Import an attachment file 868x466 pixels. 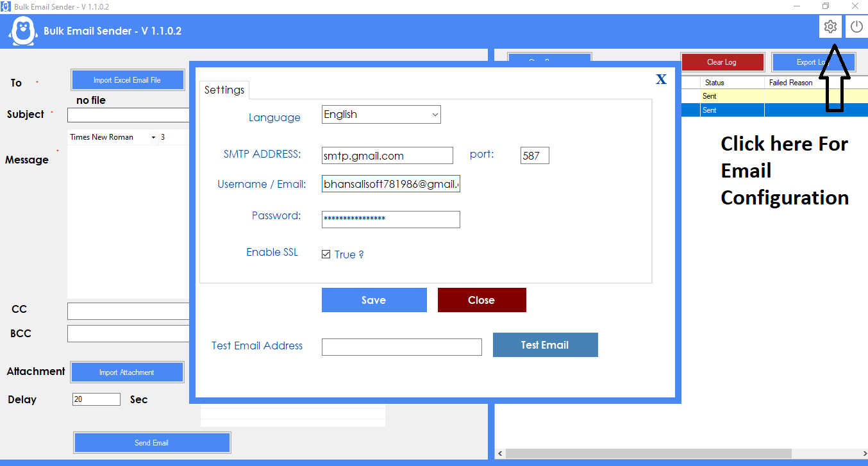pos(127,372)
